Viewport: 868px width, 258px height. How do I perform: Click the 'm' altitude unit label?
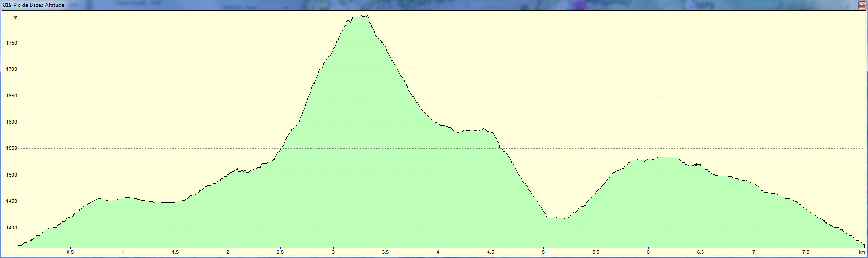[15, 17]
